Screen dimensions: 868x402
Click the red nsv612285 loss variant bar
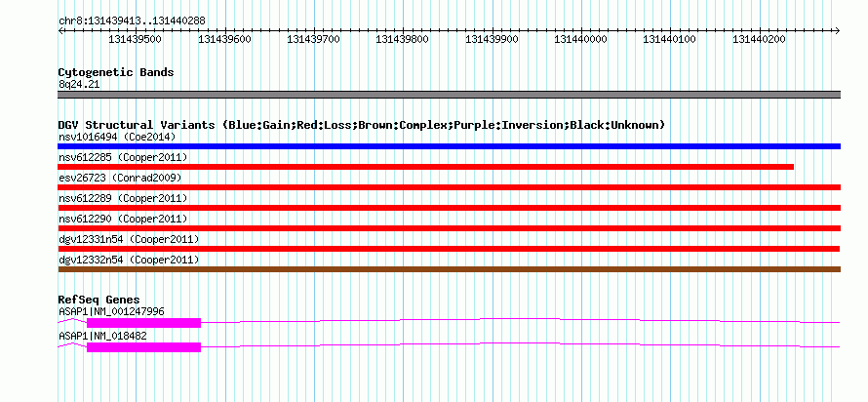[x=425, y=167]
